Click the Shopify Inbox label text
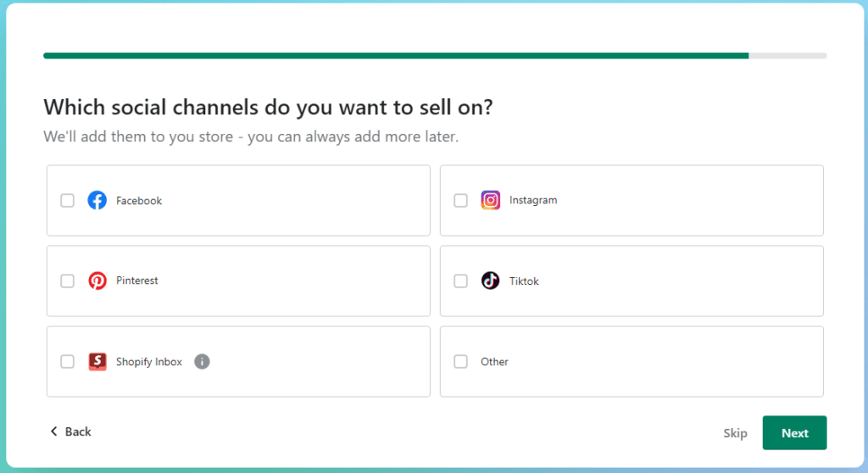 click(149, 362)
